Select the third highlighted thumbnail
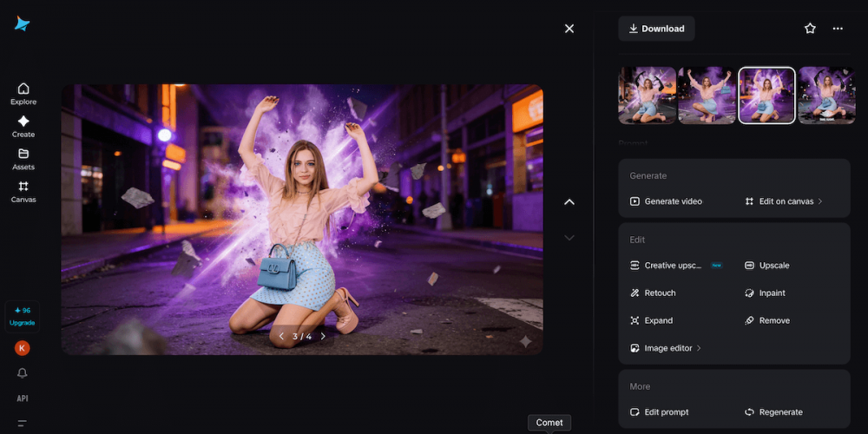This screenshot has height=434, width=868. (766, 95)
